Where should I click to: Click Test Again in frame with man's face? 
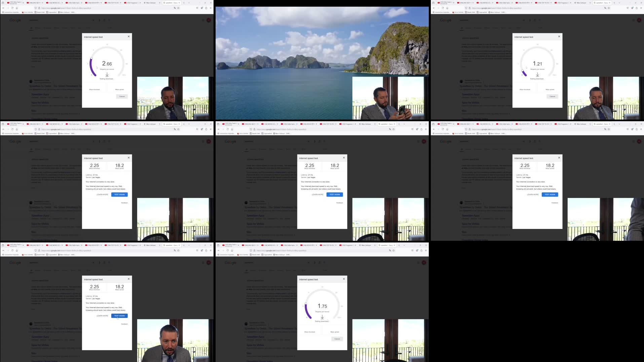tap(119, 316)
